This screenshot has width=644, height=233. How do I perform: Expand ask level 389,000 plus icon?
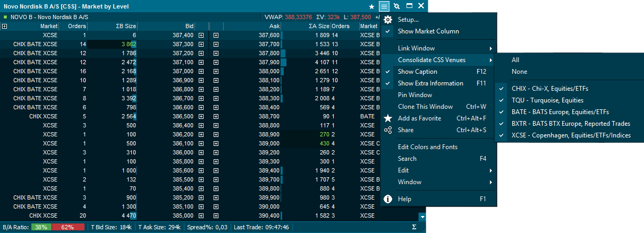point(216,143)
